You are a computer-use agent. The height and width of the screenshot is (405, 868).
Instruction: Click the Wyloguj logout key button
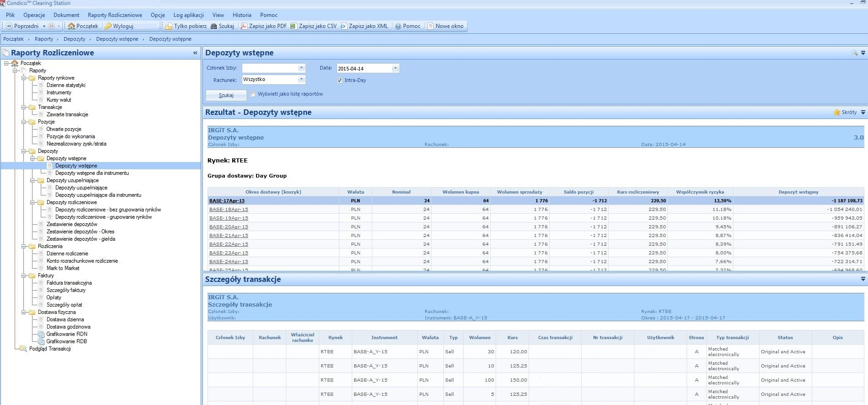[119, 26]
